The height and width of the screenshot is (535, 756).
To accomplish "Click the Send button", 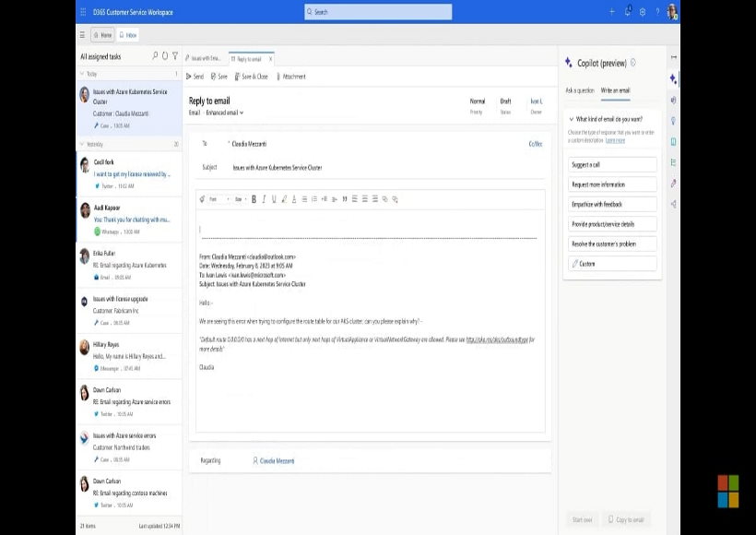I will click(x=195, y=77).
